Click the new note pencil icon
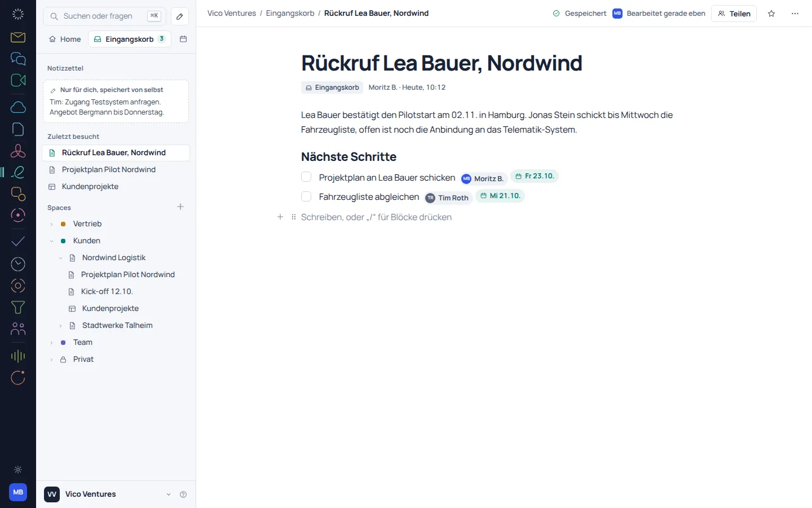This screenshot has width=812, height=508. [x=180, y=16]
